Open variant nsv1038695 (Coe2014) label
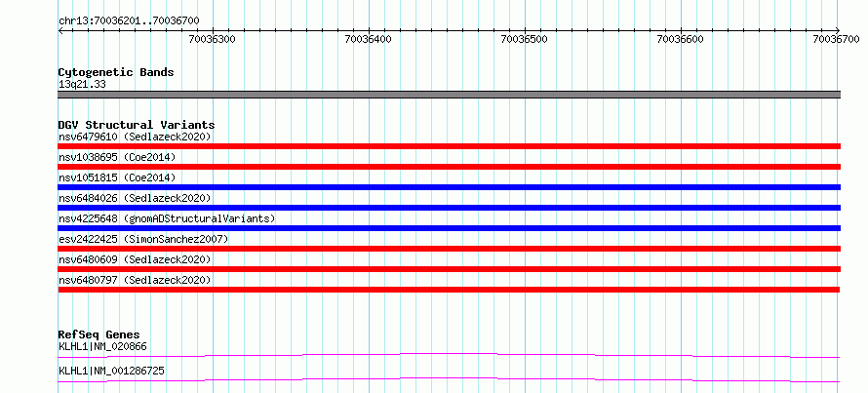Viewport: 868px width, 393px height. 117,157
